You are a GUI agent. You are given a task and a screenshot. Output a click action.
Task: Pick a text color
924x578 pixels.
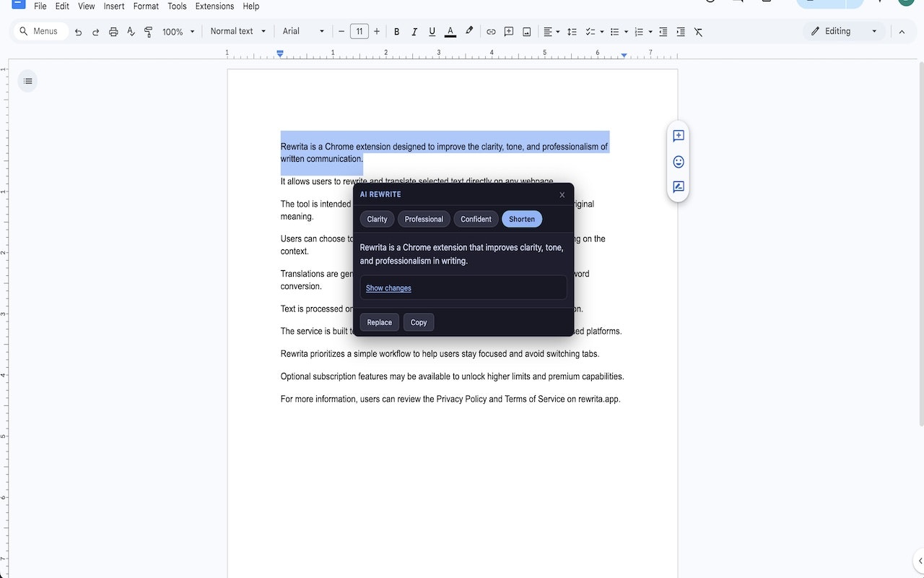tap(450, 31)
